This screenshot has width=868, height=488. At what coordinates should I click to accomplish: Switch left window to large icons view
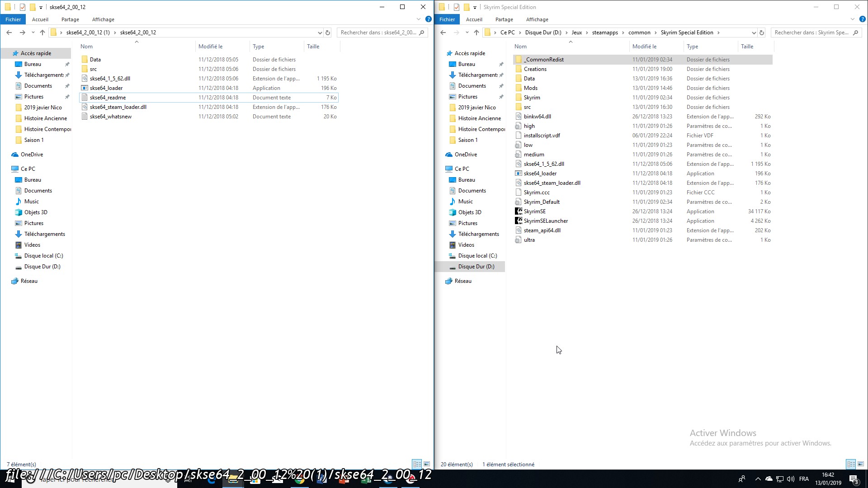click(x=427, y=464)
